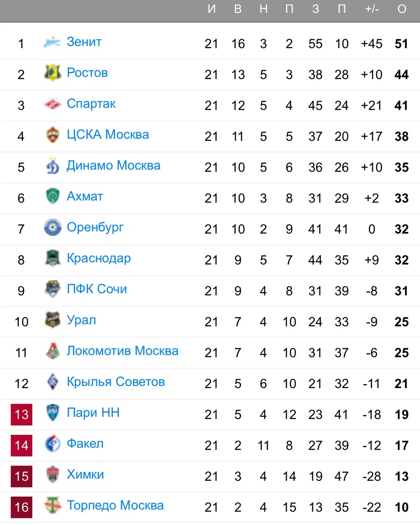
Task: Click the ЦСКА Москва club emblem
Action: (x=52, y=135)
